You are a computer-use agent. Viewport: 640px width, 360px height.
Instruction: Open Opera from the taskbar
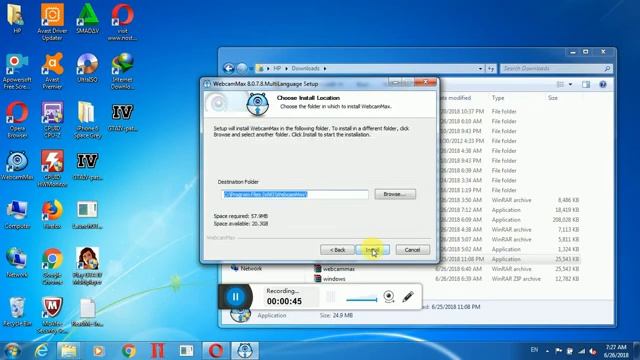(216, 351)
